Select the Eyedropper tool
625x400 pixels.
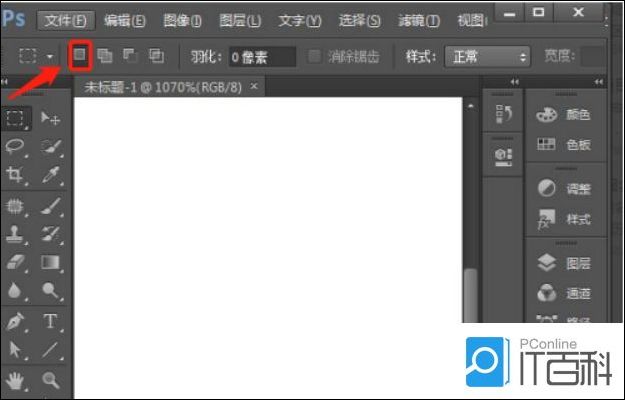[x=51, y=175]
